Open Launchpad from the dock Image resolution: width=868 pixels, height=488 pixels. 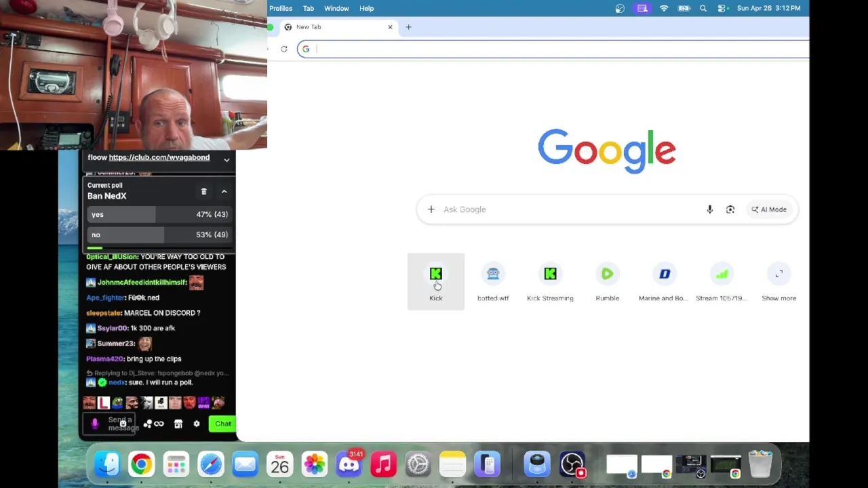(176, 464)
